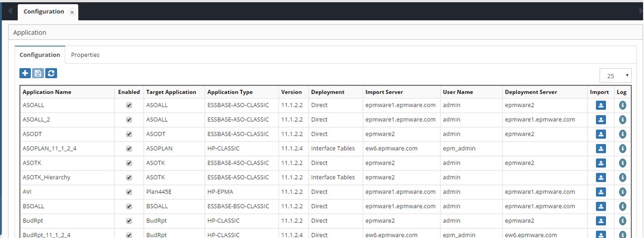Open Log info icon for ASOTK row
Viewport: 644px width, 238px height.
623,163
